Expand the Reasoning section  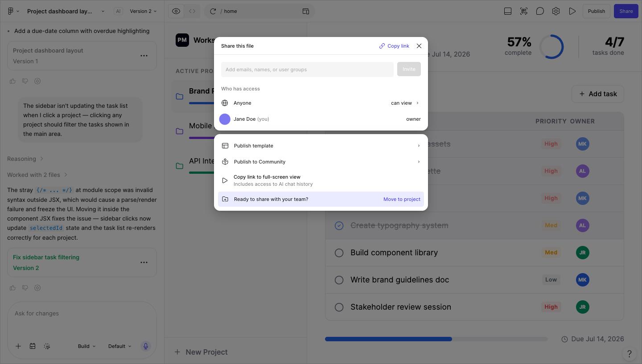(x=25, y=159)
